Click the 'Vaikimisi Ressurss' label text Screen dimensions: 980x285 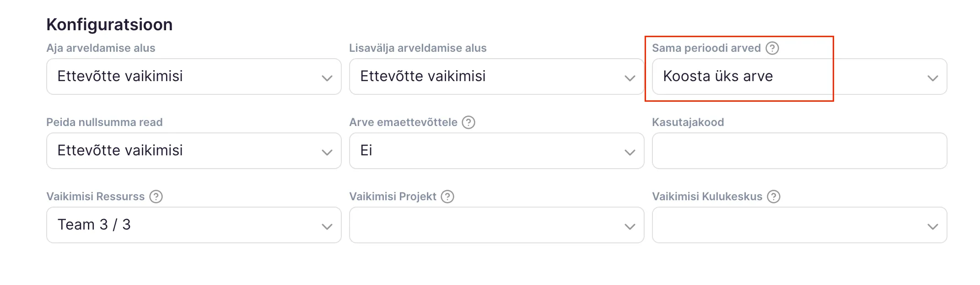point(95,197)
